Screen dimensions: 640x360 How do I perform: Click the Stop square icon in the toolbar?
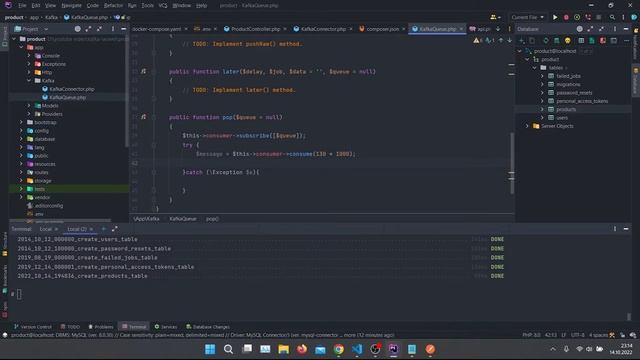click(598, 17)
